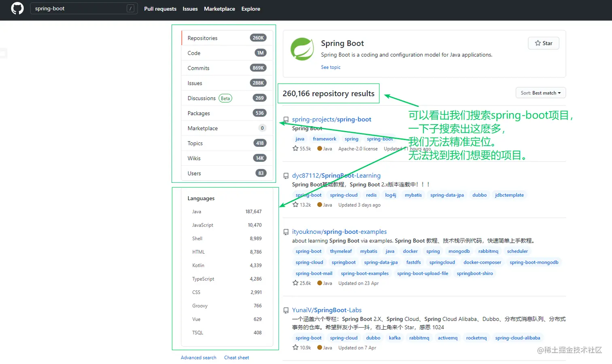Click repo icon beside ityouknow/spring-boot-examples
The width and height of the screenshot is (612, 364).
(x=286, y=232)
